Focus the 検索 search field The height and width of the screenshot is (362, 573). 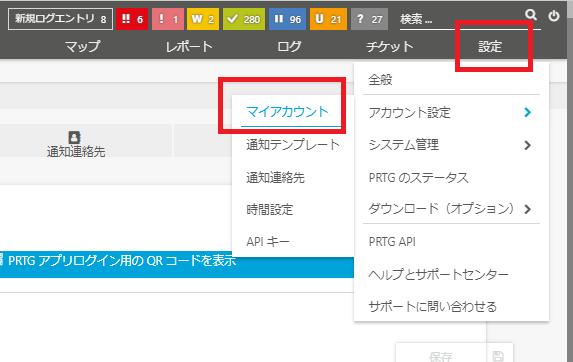pos(460,19)
